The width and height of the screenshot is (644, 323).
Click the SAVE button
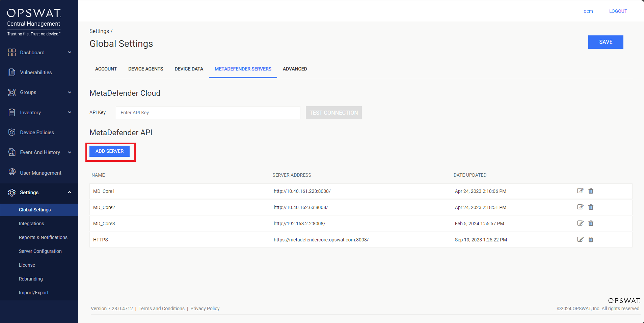tap(606, 42)
